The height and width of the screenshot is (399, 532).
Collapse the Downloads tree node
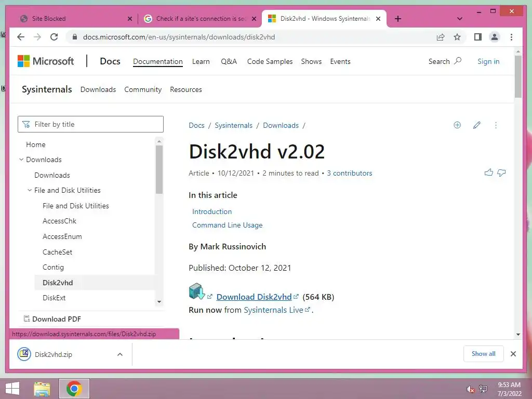coord(21,159)
